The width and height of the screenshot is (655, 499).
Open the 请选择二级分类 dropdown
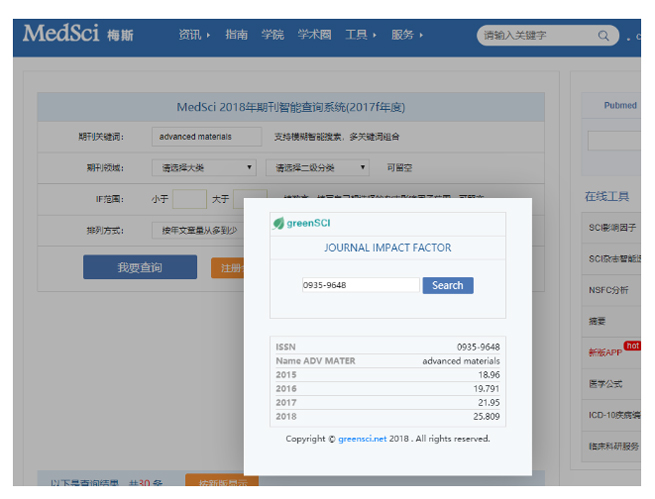317,168
